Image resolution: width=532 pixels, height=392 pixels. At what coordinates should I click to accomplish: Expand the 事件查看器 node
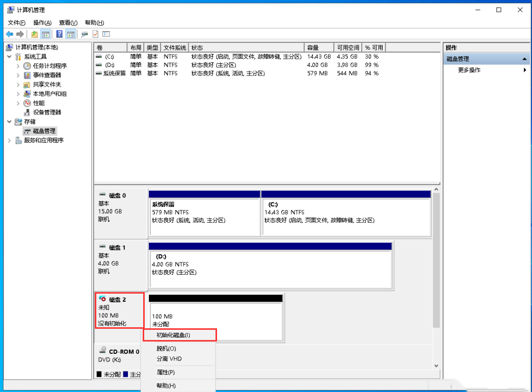[x=18, y=75]
